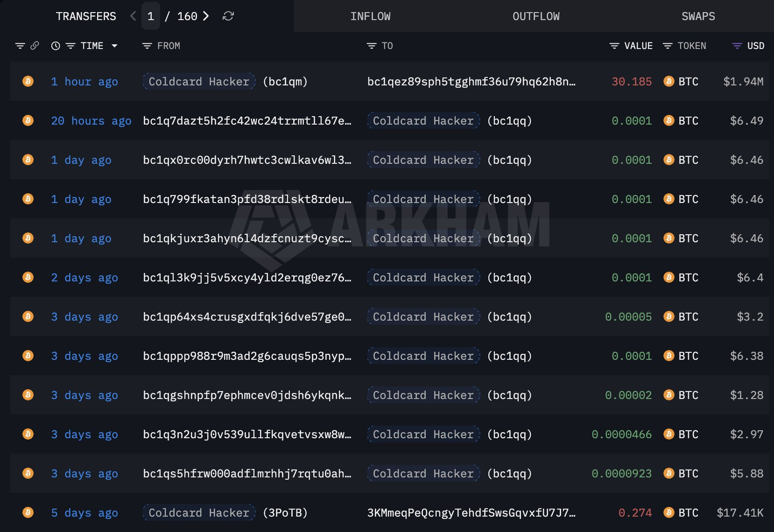Viewport: 774px width, 532px height.
Task: Switch to the OUTFLOW tab
Action: (x=536, y=16)
